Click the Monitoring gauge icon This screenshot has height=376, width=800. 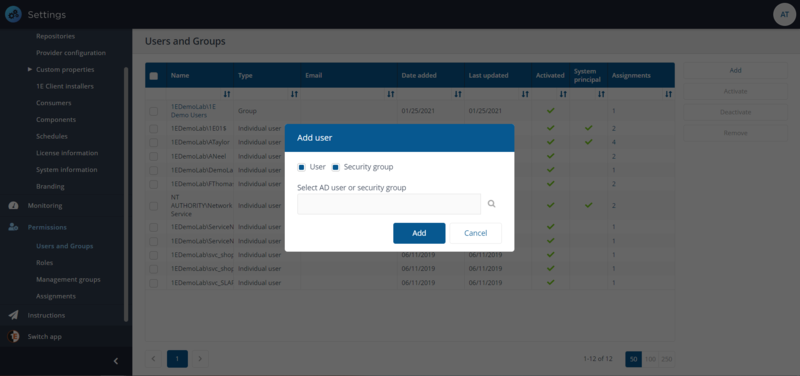click(x=13, y=206)
